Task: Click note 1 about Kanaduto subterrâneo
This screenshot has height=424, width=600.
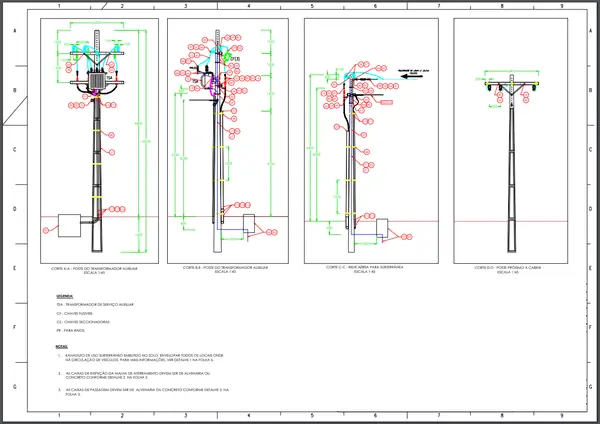Action: point(141,358)
